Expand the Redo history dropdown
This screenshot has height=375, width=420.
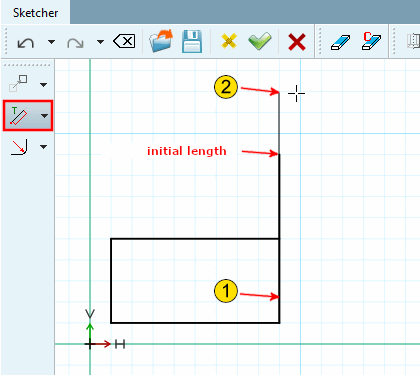(x=100, y=42)
